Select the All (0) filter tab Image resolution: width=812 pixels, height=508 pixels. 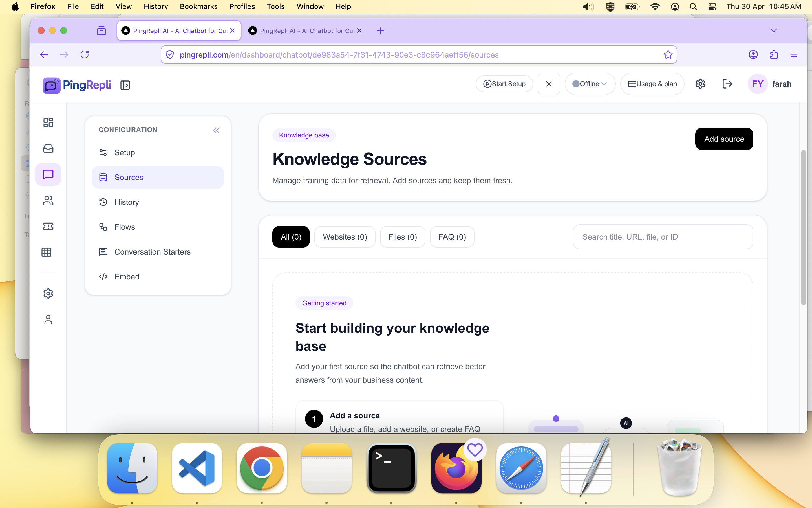pyautogui.click(x=291, y=237)
